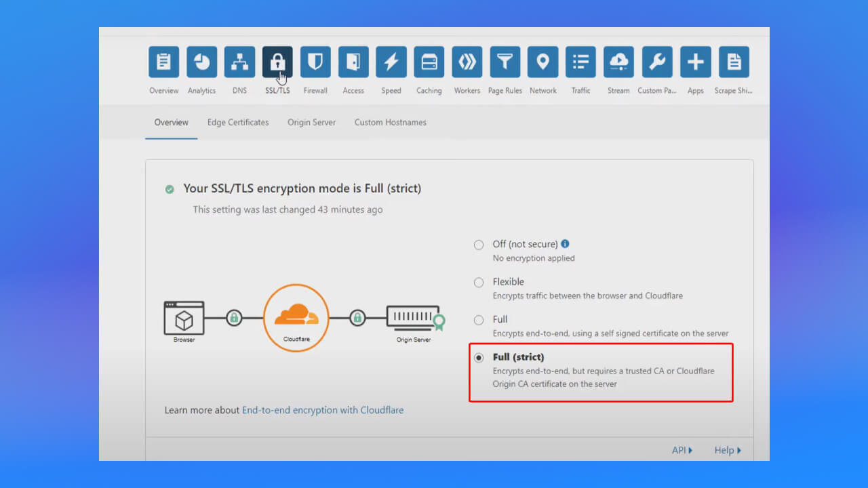Select the Full (strict) radio button
This screenshot has height=488, width=868.
479,357
